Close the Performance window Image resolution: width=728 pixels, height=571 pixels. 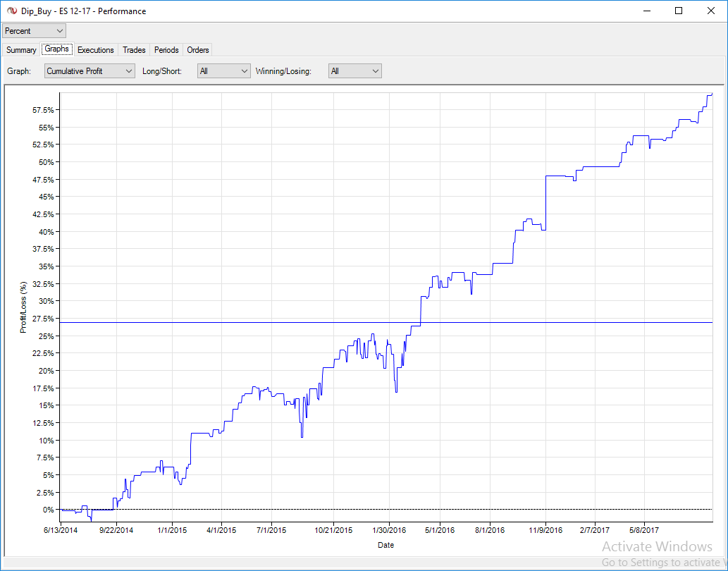[711, 11]
